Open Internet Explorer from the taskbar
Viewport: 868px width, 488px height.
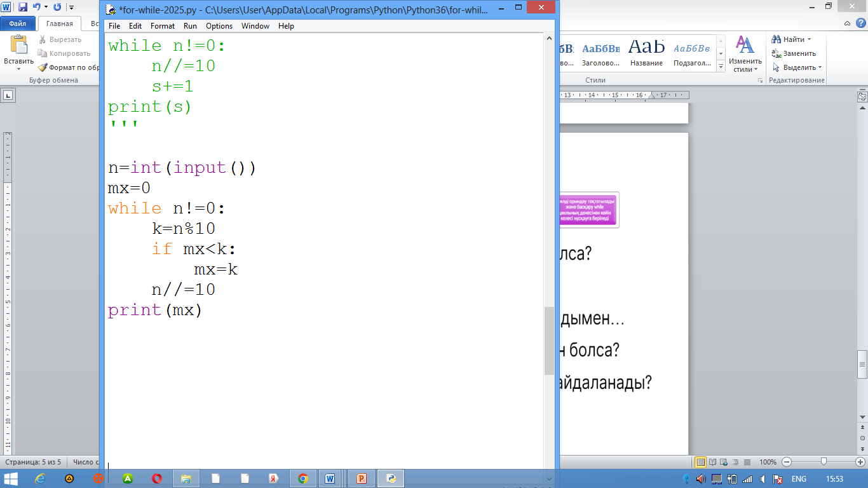click(x=41, y=478)
